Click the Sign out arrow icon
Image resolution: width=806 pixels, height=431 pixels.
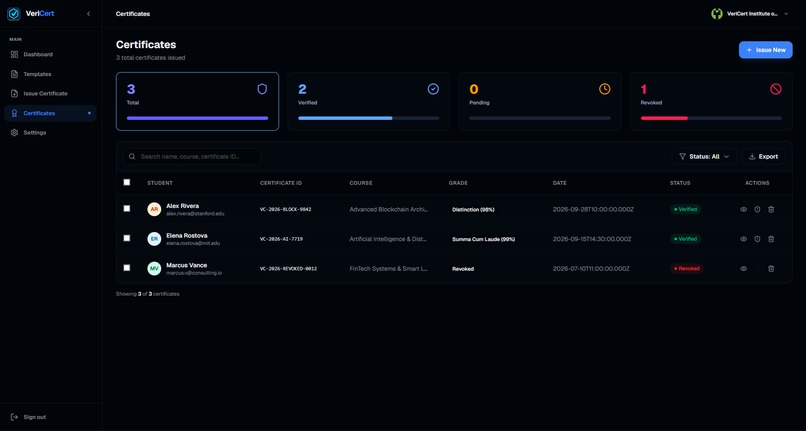coord(14,417)
